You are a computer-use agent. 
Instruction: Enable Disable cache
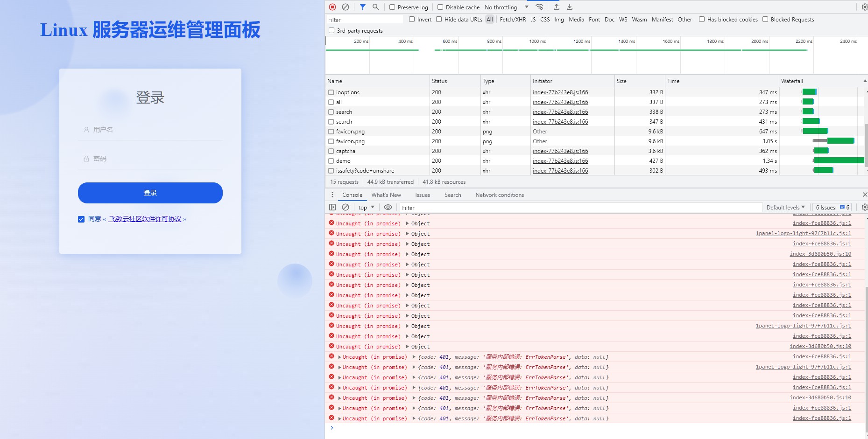[x=439, y=7]
